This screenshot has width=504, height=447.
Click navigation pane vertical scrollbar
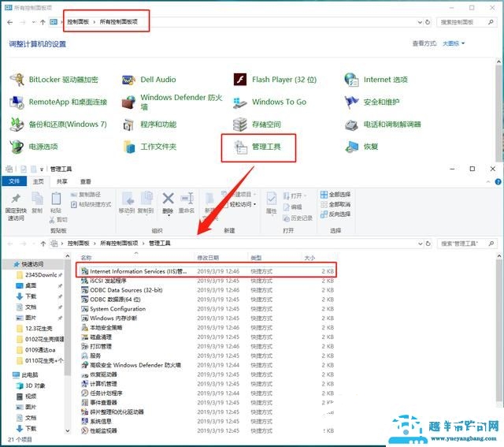[68, 318]
